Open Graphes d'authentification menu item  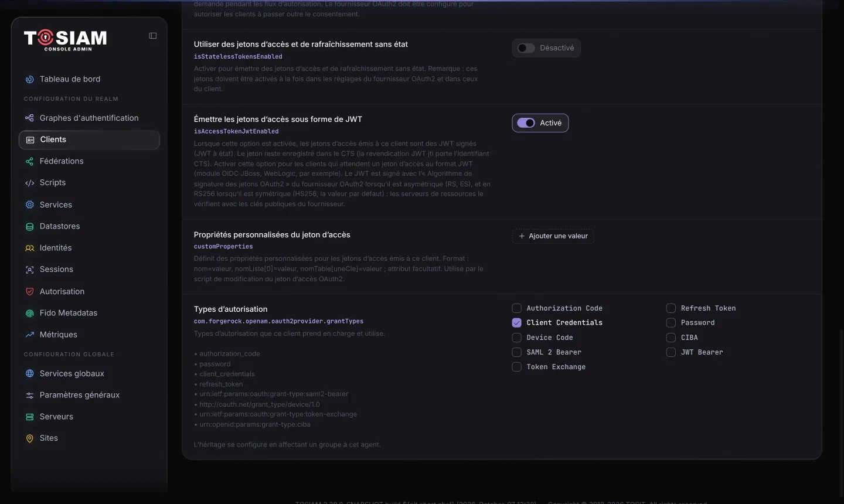89,118
